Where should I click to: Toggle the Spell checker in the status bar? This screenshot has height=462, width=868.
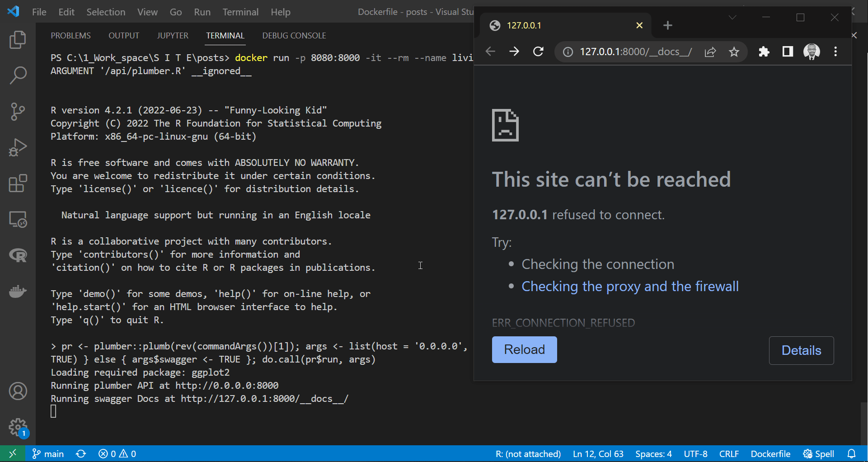[818, 453]
